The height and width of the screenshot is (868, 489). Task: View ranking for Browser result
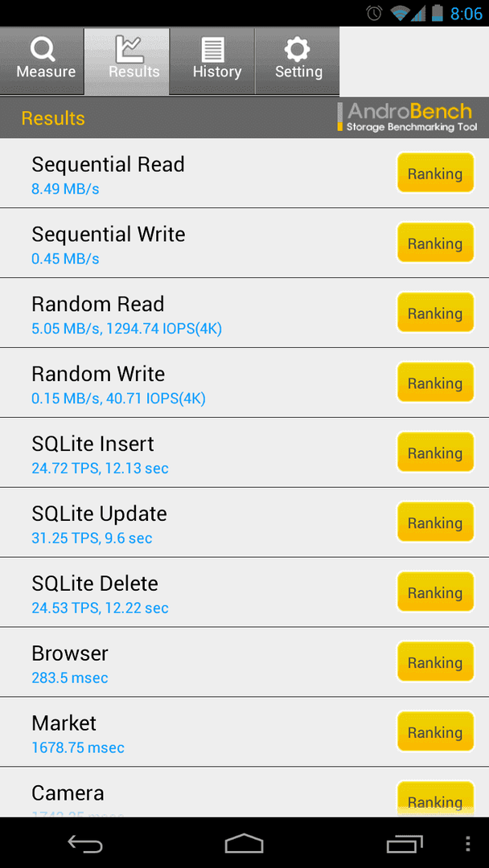(x=435, y=661)
